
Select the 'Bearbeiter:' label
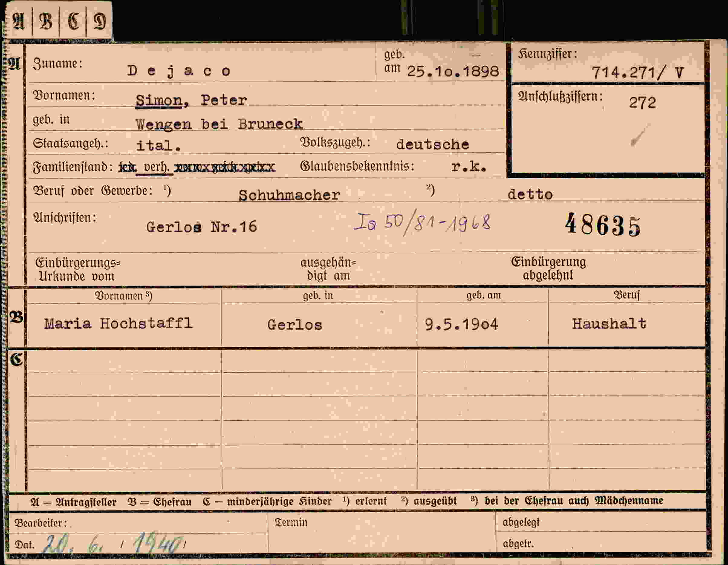pos(41,523)
